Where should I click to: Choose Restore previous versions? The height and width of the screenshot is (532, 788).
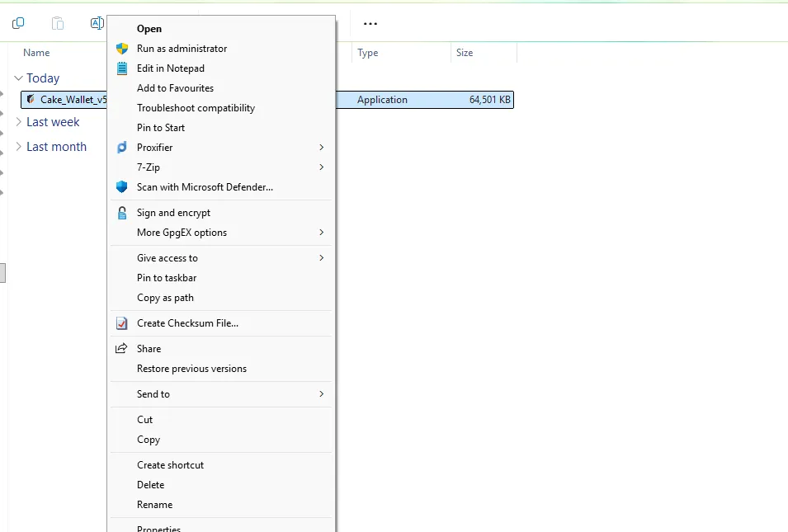point(221,369)
